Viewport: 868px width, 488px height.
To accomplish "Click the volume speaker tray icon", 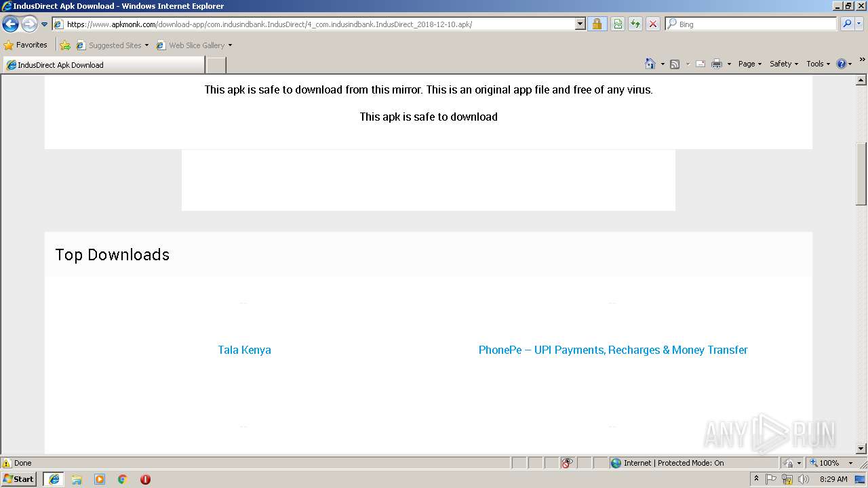I will (804, 479).
